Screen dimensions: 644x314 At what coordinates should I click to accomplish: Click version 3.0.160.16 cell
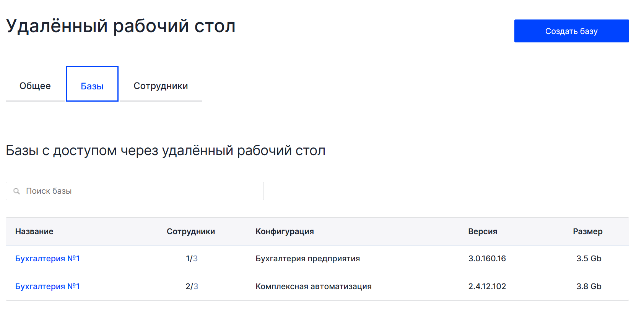(x=487, y=259)
